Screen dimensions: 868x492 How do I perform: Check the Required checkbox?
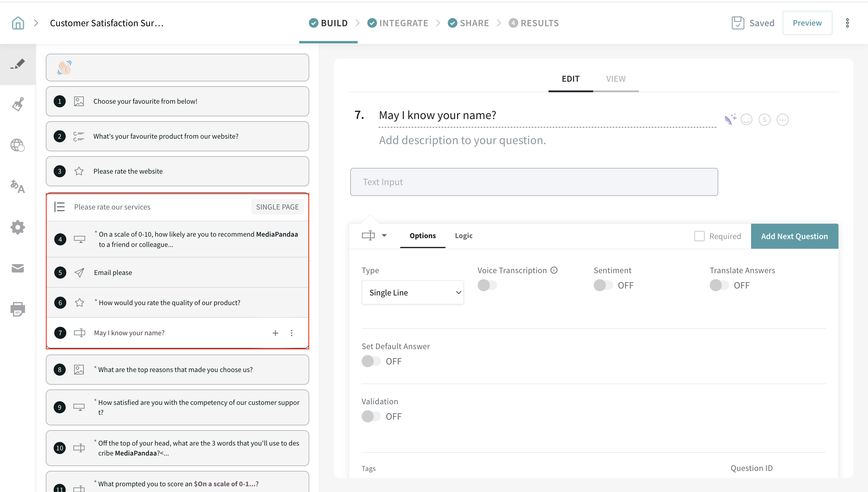click(699, 236)
